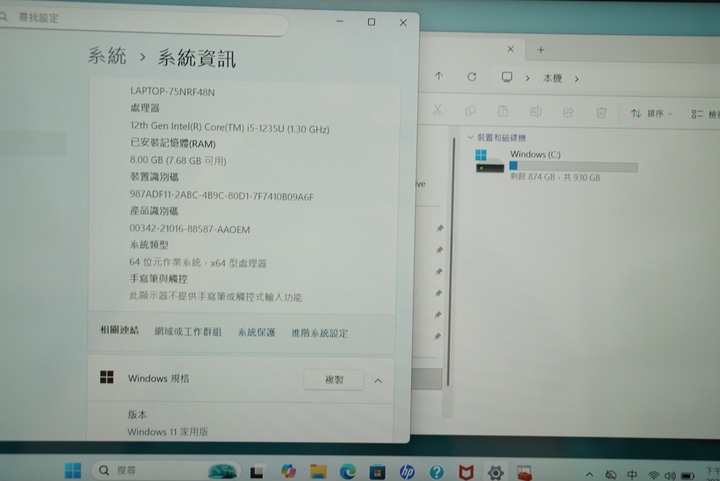Collapse the Windows 規格 section chevron

378,380
